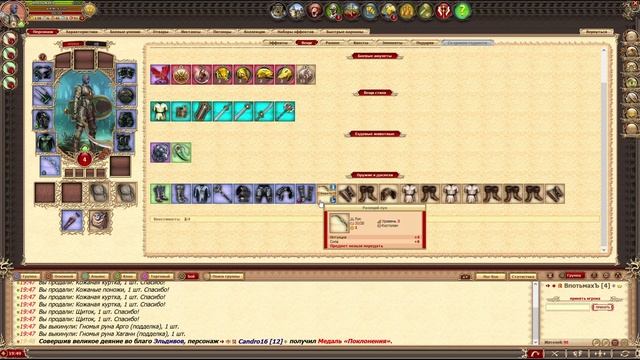Select the brown item ending the weapons row
Image resolution: width=640 pixels, height=360 pixels.
tap(555, 193)
